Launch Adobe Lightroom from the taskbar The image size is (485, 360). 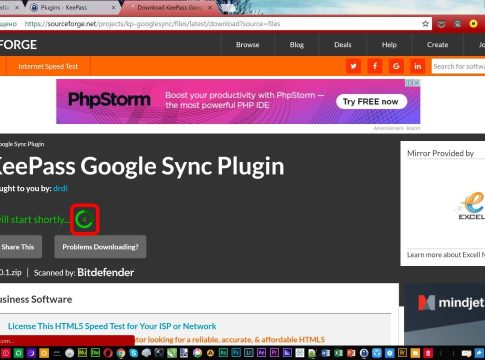[x=249, y=353]
